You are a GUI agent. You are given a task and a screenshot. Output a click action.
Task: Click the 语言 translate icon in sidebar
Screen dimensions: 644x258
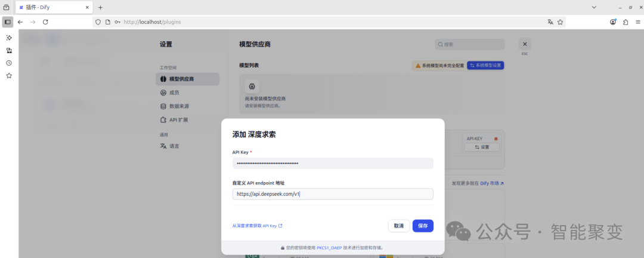click(x=163, y=146)
